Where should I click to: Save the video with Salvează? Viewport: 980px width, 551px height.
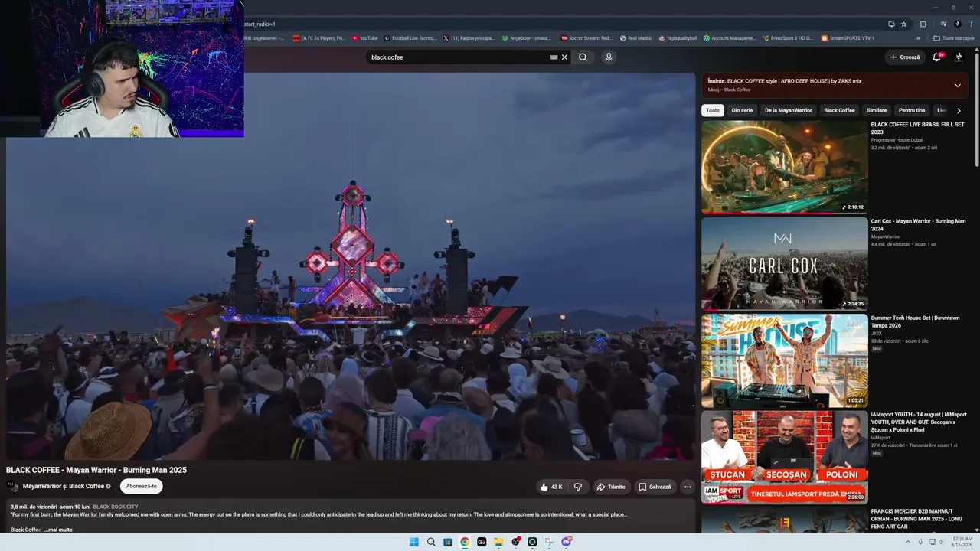point(655,487)
